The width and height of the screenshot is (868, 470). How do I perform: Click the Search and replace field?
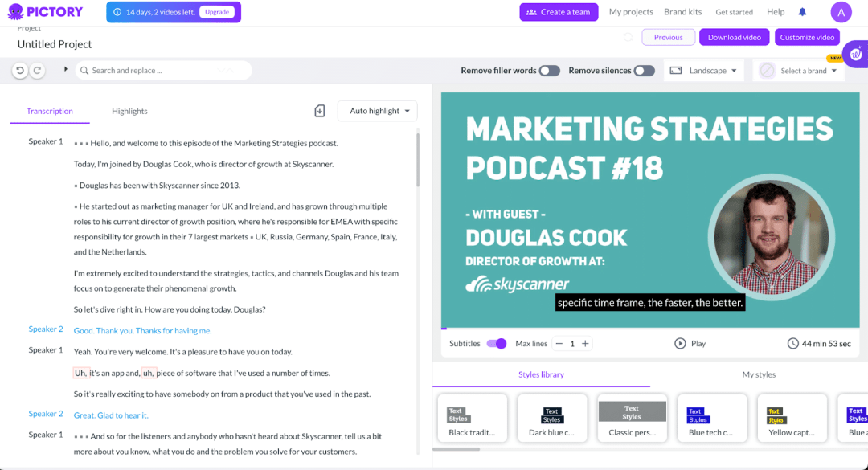tap(163, 71)
